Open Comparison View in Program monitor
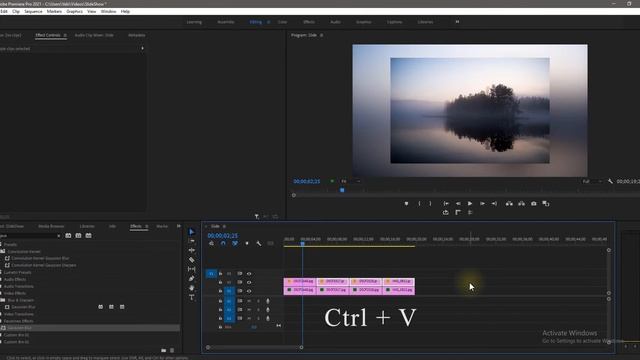Viewport: 640px width, 360px height. tap(546, 204)
